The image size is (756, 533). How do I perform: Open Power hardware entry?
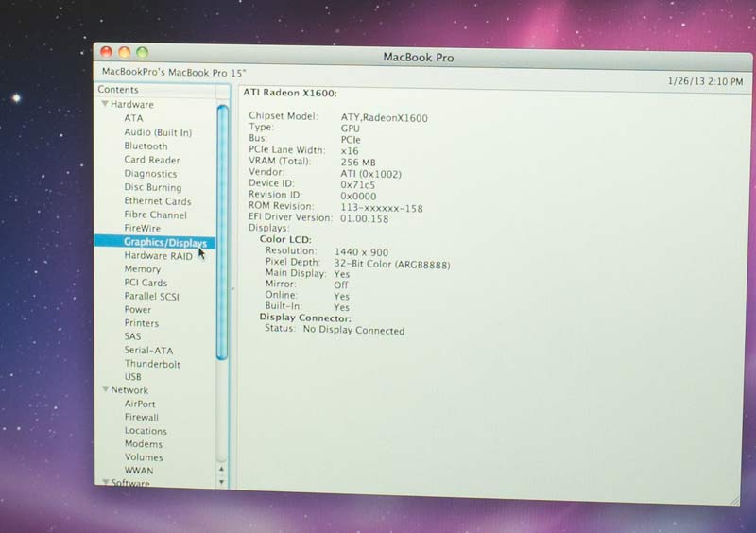(137, 310)
